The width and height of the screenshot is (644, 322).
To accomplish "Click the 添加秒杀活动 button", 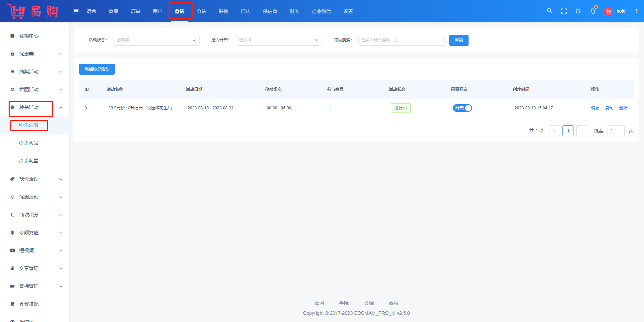I will 97,69.
